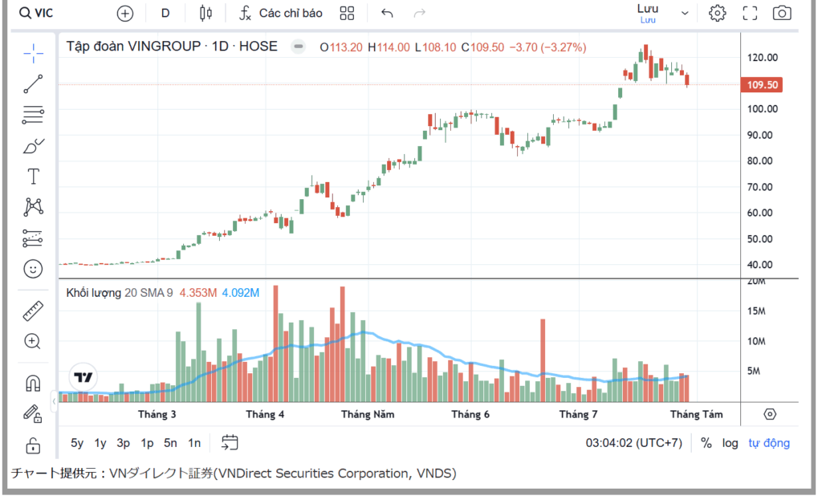
Task: Set chart range to 1y
Action: click(100, 443)
